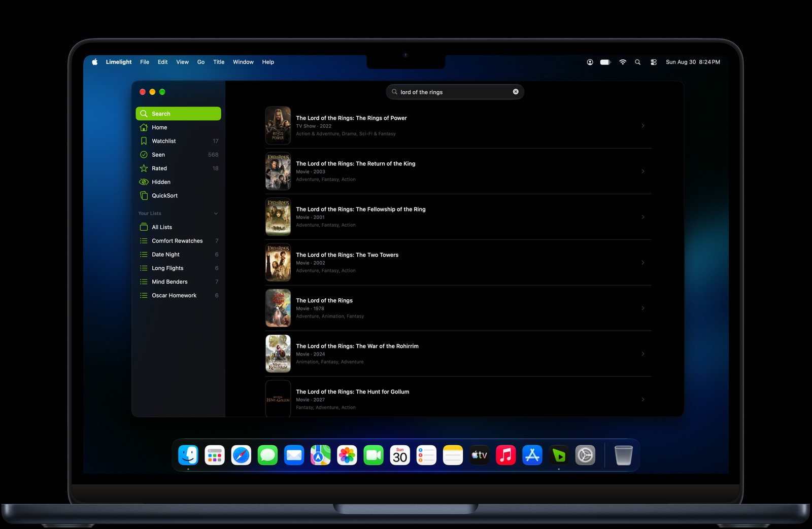The width and height of the screenshot is (812, 529).
Task: Open the Help menu
Action: [268, 62]
